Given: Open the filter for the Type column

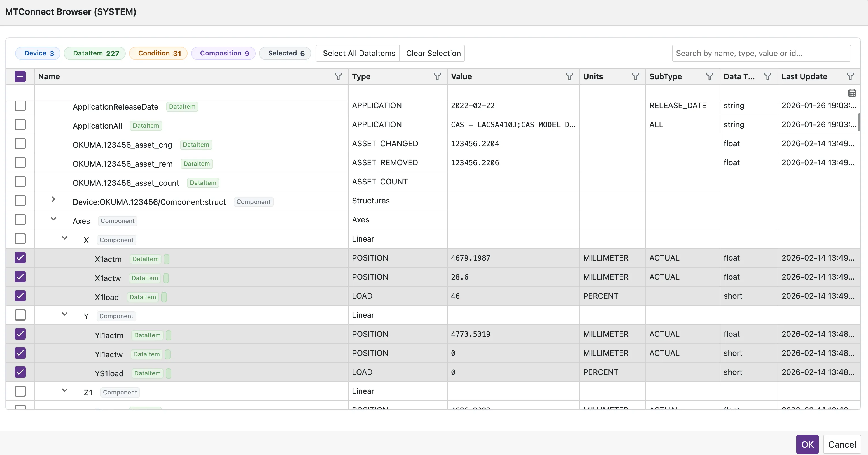Looking at the screenshot, I should (437, 76).
